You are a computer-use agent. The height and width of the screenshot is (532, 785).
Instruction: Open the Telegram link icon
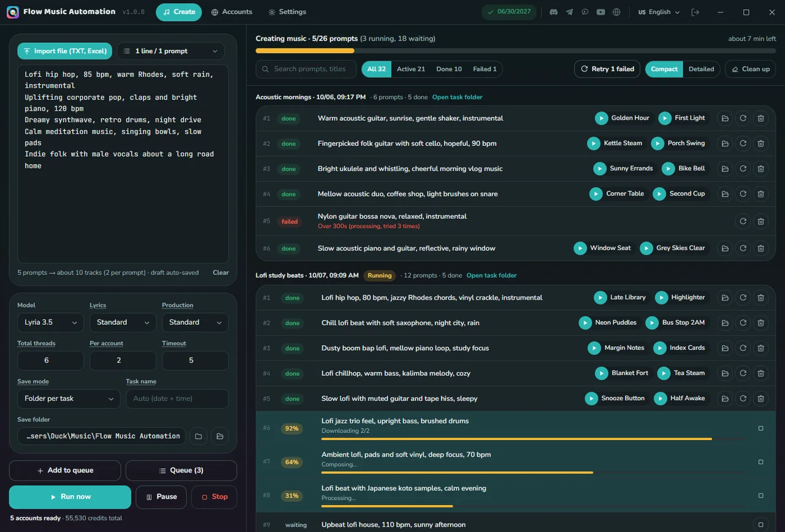click(x=569, y=12)
